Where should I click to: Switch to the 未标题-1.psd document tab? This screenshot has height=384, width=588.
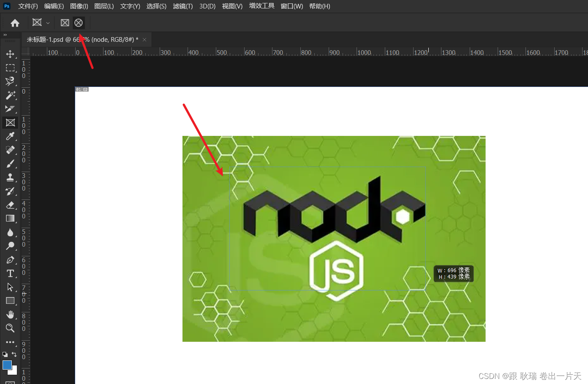[82, 40]
